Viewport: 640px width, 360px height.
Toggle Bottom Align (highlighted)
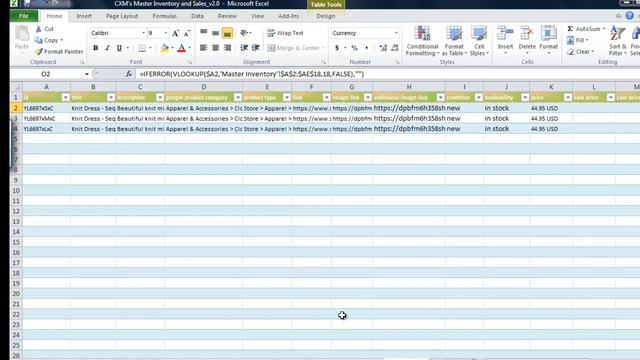point(227,33)
